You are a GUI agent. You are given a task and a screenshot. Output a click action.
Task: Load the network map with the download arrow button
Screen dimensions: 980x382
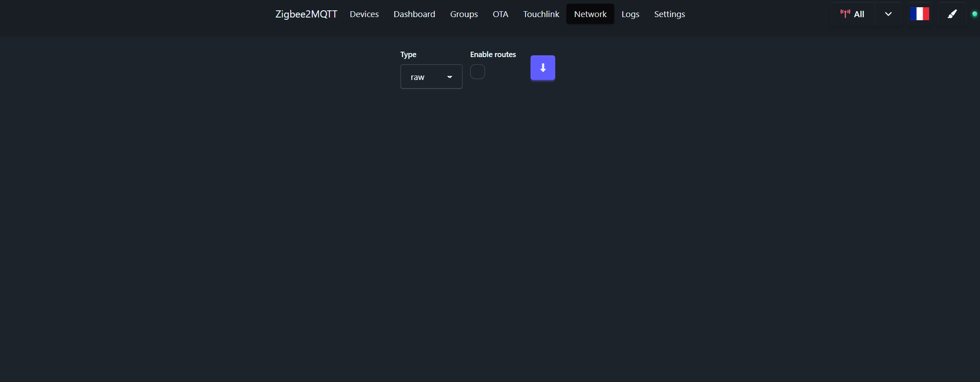[x=543, y=68]
